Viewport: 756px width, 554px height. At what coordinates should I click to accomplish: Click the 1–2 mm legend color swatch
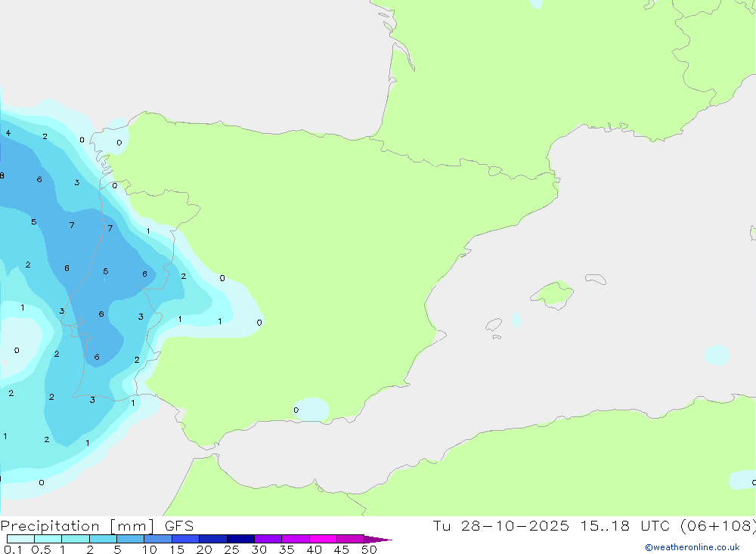pyautogui.click(x=75, y=539)
